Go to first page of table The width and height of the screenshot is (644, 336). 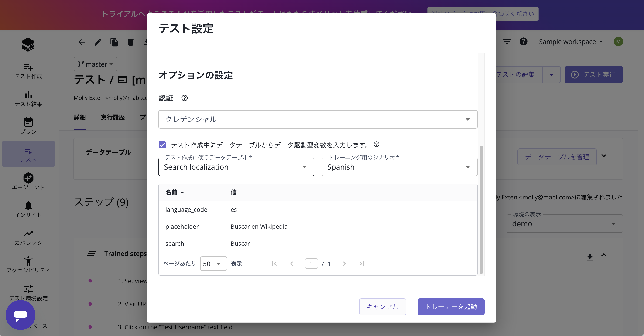(274, 264)
